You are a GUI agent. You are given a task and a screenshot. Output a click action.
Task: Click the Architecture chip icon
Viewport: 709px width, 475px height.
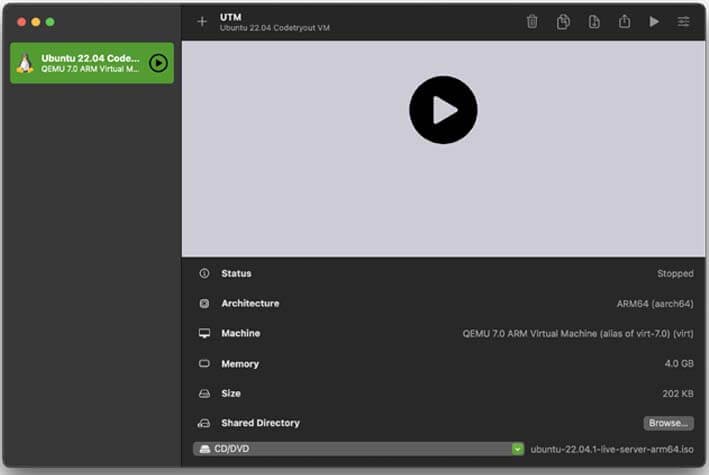click(204, 303)
